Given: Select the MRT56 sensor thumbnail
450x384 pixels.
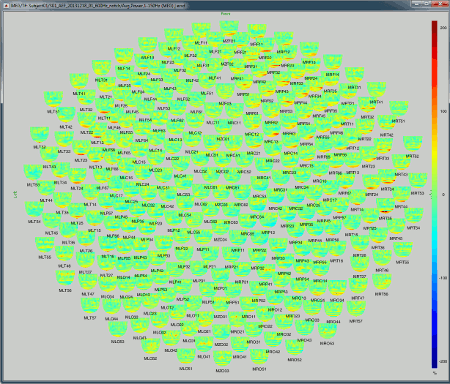Looking at the screenshot, I should pyautogui.click(x=382, y=282).
